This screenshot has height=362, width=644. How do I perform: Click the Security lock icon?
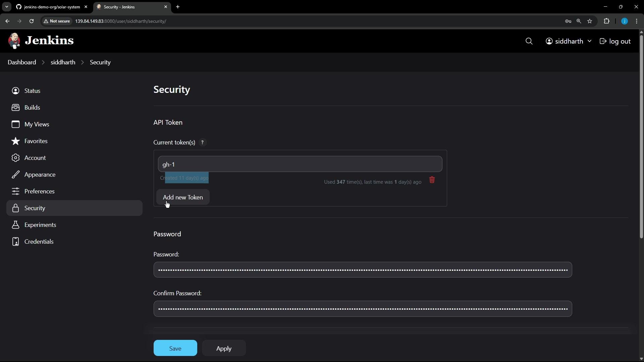click(15, 208)
